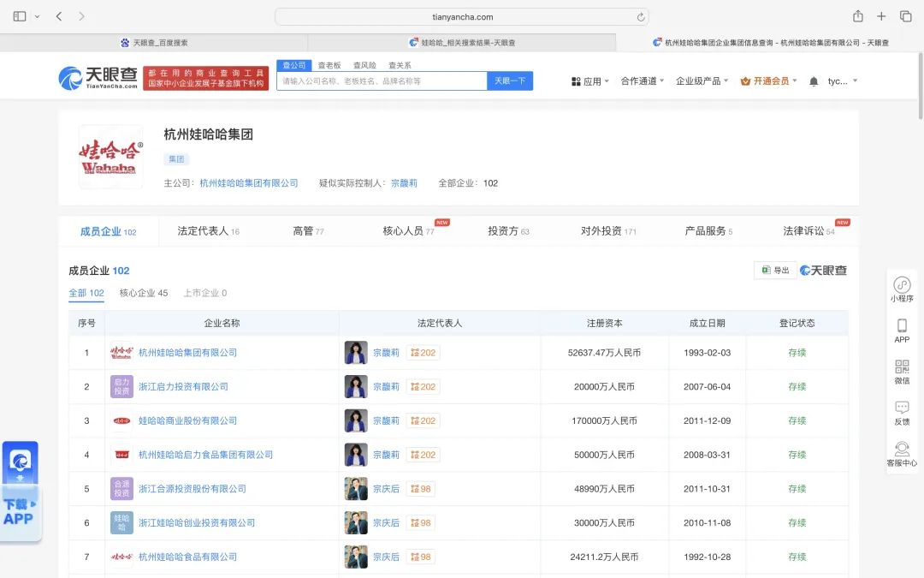Expand the 开通会员 dropdown
This screenshot has width=924, height=578.
coord(768,81)
